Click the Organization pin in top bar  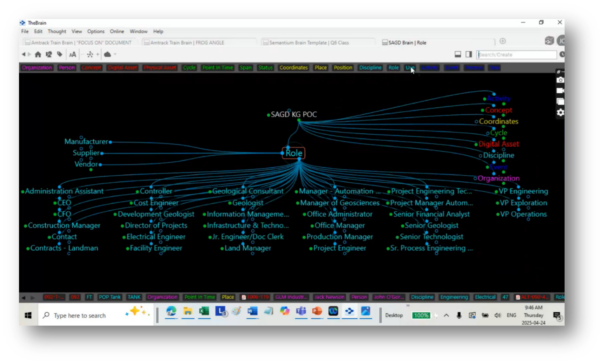[37, 68]
